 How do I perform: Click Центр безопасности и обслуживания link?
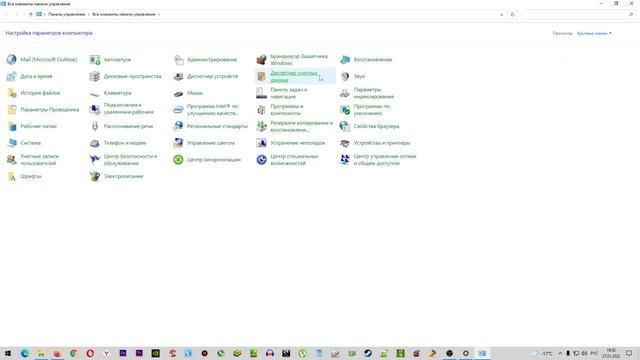click(x=130, y=160)
